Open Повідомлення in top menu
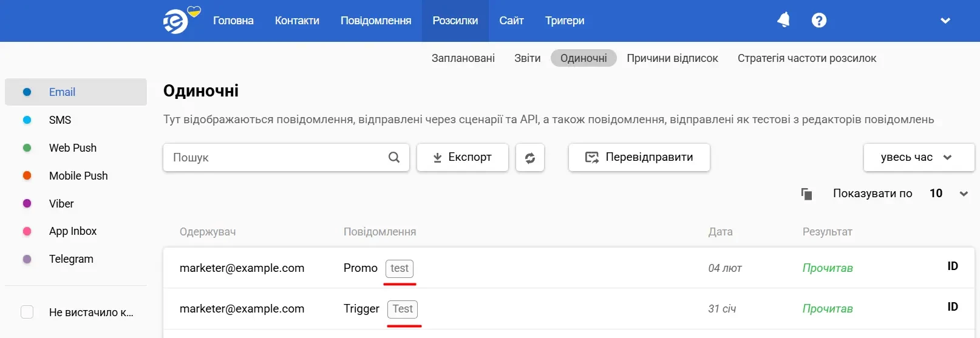 pos(376,21)
